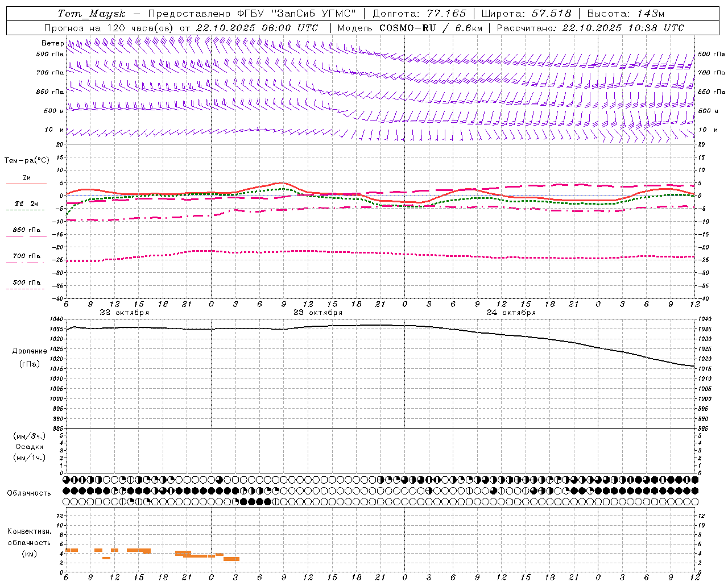Screen dimensions: 728x582
Task: Click the calculation timestamp Рассчитано: 22.10.2025 10:38 UTC
Action: pos(590,28)
